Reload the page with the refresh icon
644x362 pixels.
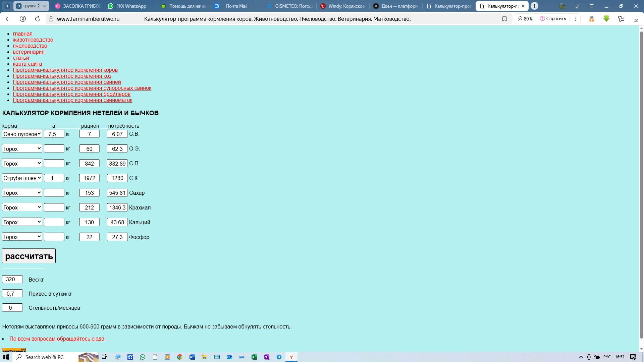[38, 19]
